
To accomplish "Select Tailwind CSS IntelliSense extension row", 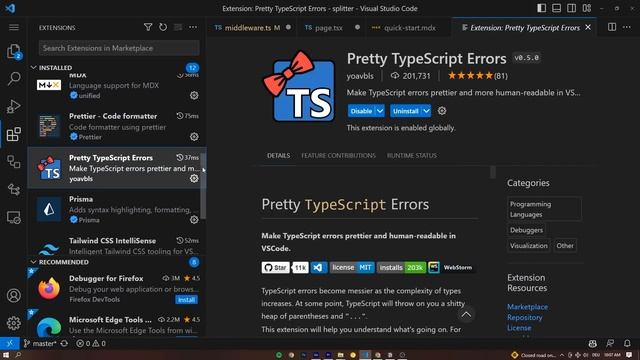I will (117, 244).
